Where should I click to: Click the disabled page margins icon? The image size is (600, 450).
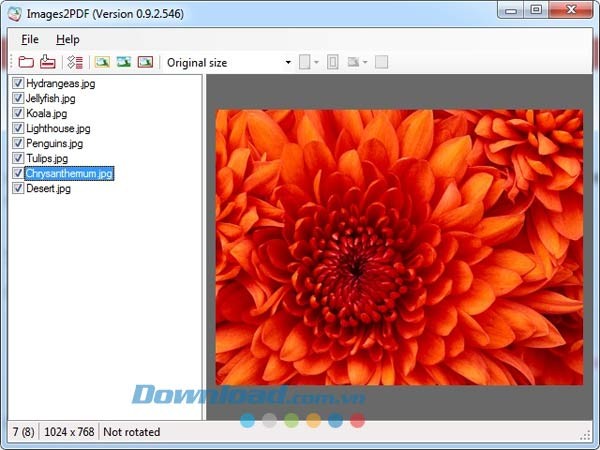pos(333,62)
